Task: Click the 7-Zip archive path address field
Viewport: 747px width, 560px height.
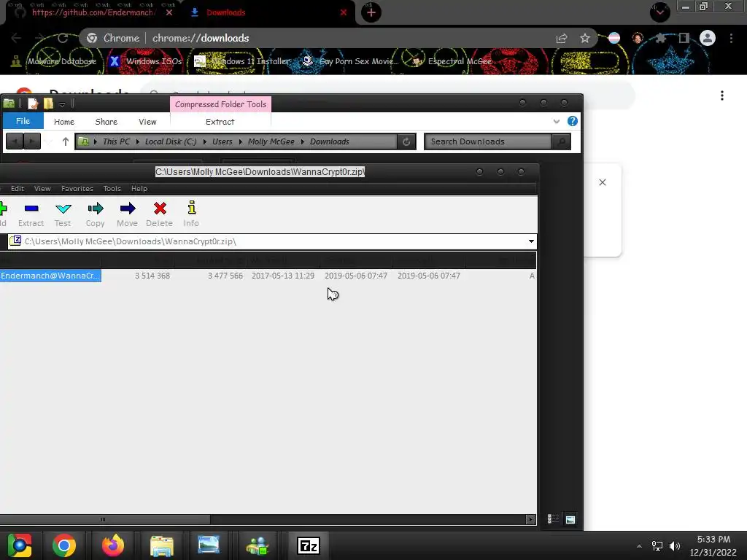Action: [x=271, y=241]
